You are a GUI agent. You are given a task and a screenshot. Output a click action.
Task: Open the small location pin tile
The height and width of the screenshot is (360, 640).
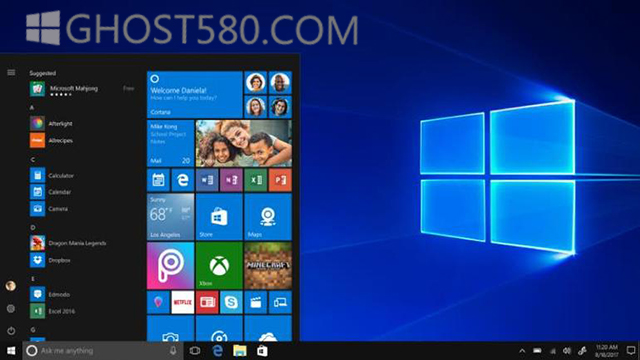pyautogui.click(x=158, y=302)
